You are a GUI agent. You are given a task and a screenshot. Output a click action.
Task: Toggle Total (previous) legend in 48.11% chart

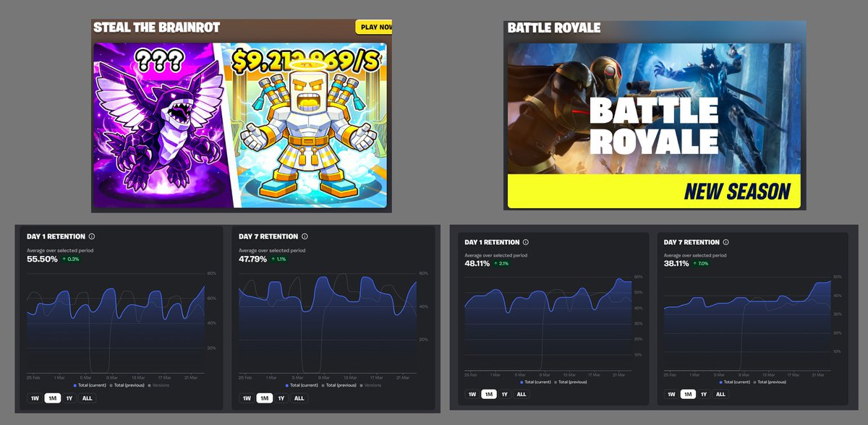coord(570,381)
